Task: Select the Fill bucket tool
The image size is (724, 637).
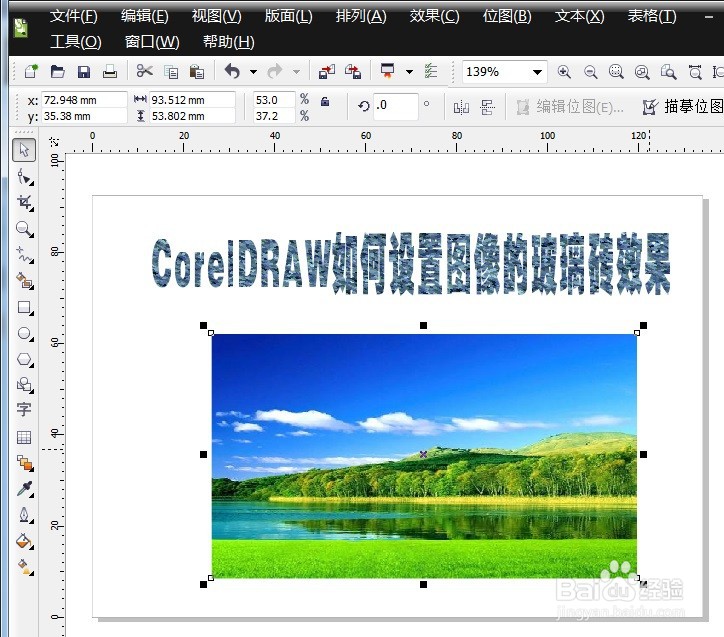Action: (x=24, y=541)
